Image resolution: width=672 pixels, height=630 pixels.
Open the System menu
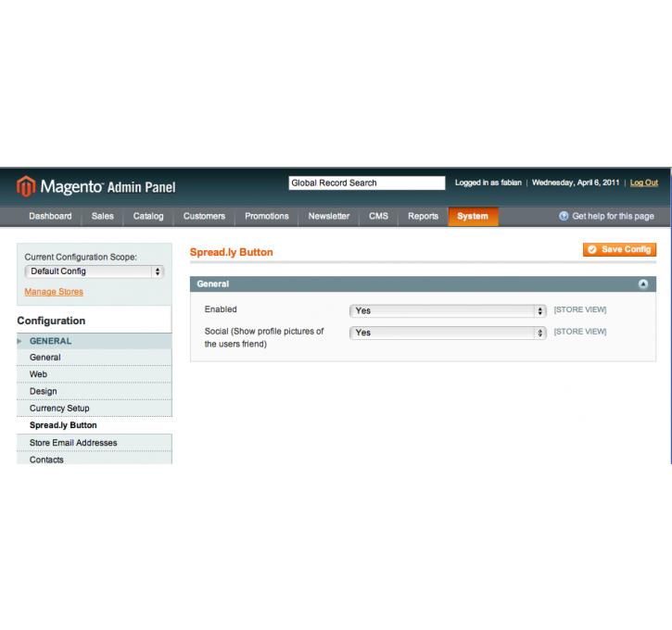[473, 216]
